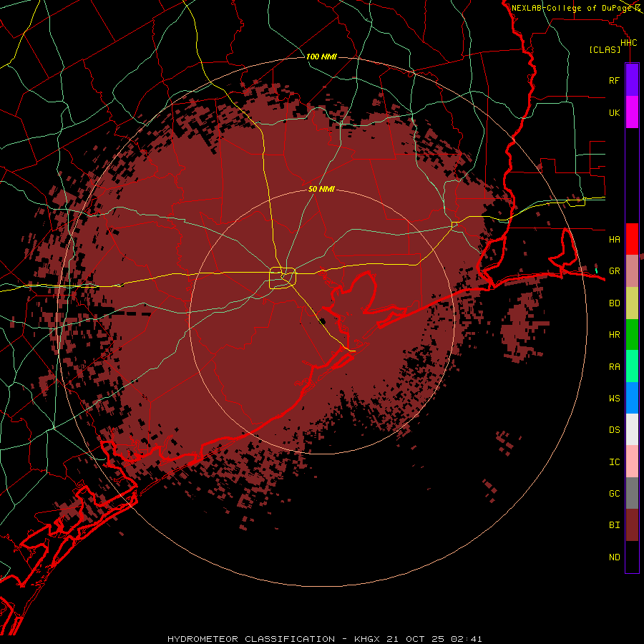Click the 50 NMI range ring label
The height and width of the screenshot is (644, 644).
click(321, 189)
